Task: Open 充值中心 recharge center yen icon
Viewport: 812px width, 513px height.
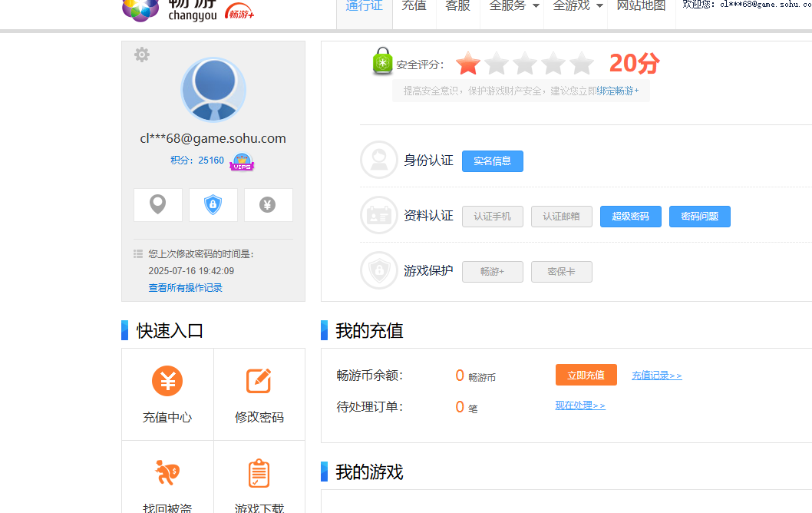Action: [167, 381]
